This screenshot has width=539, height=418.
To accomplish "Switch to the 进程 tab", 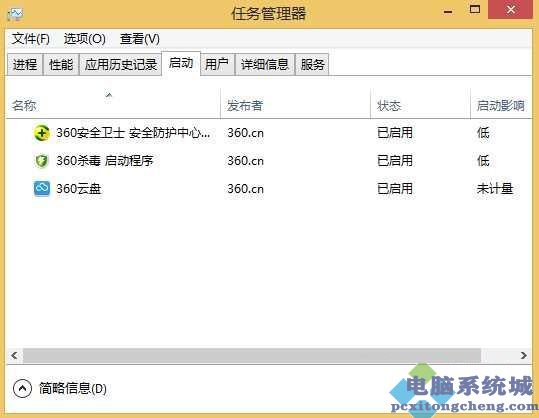I will (x=25, y=64).
